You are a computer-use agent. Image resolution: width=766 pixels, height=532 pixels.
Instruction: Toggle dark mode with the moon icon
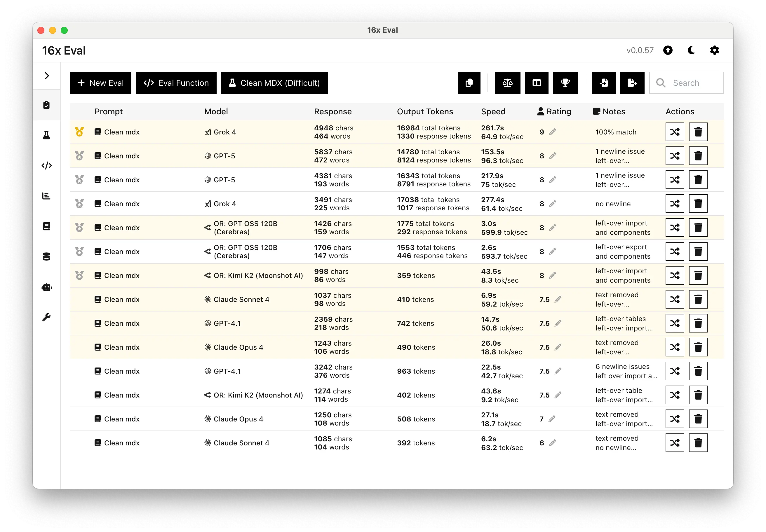[691, 50]
